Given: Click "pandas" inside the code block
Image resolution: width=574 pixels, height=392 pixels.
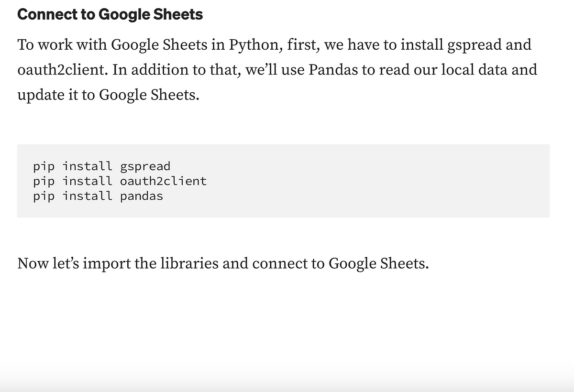Looking at the screenshot, I should 142,196.
